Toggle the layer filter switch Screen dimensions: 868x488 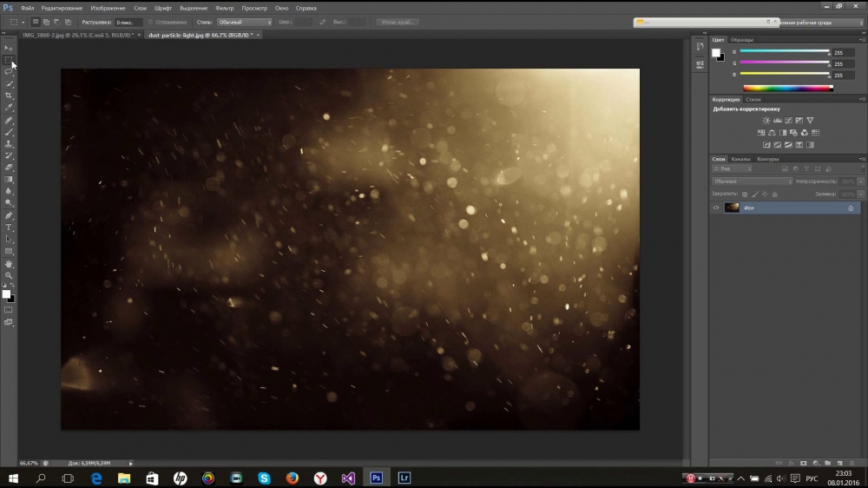pos(863,169)
